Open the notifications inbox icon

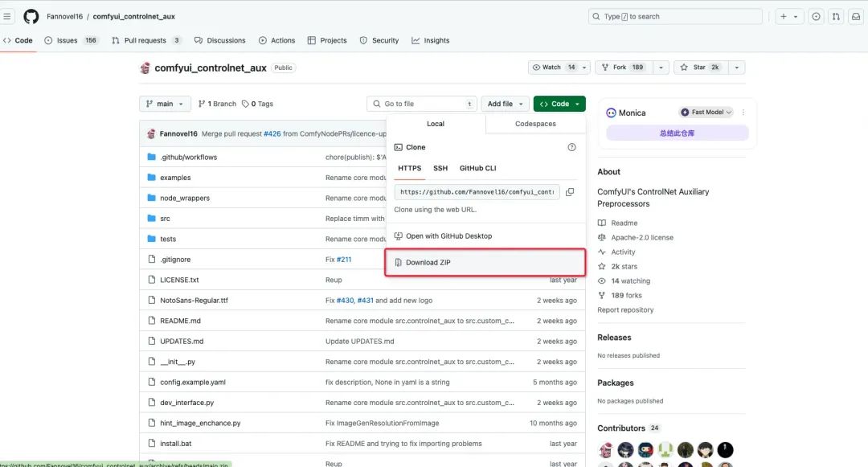click(856, 17)
